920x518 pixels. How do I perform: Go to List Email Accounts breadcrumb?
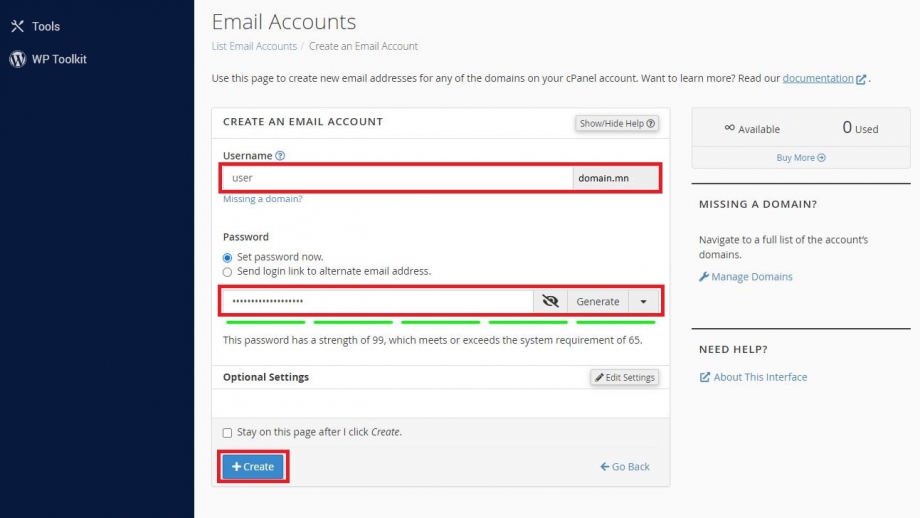pos(254,46)
